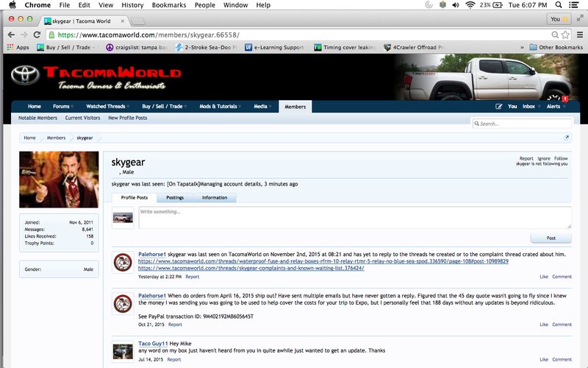Open You account link in nav bar
Image resolution: width=588 pixels, height=368 pixels.
tap(512, 107)
